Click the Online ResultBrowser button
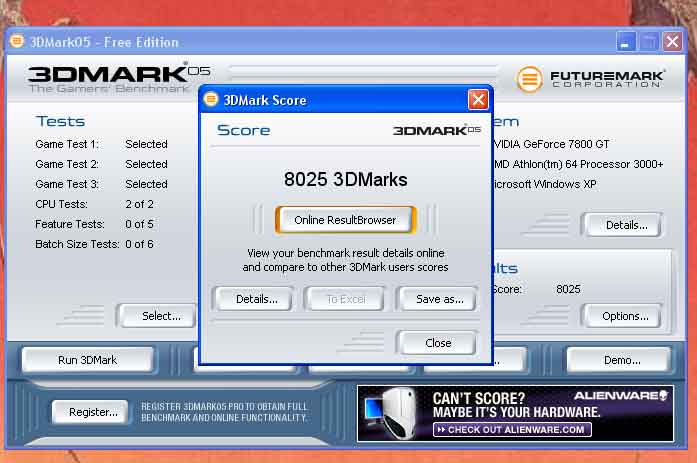 pos(345,220)
